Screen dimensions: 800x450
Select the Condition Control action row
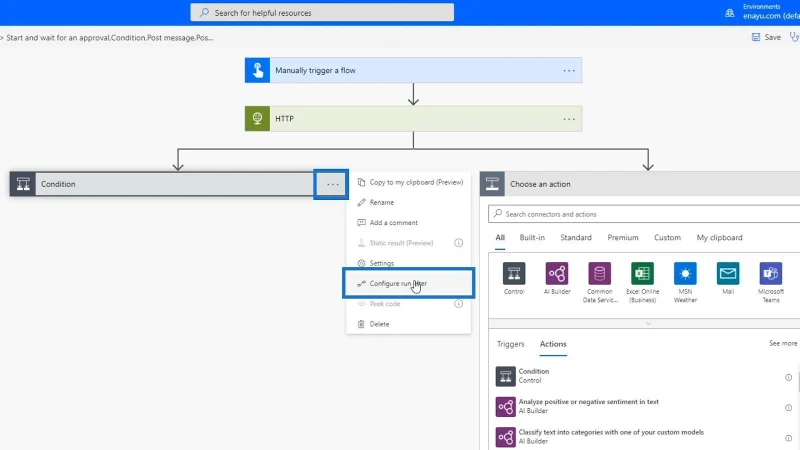pyautogui.click(x=644, y=377)
